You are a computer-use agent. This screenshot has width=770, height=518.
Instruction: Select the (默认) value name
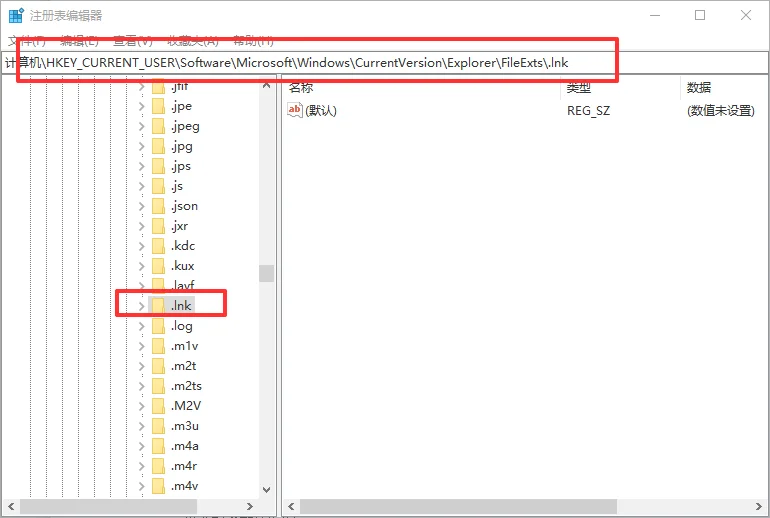[321, 110]
